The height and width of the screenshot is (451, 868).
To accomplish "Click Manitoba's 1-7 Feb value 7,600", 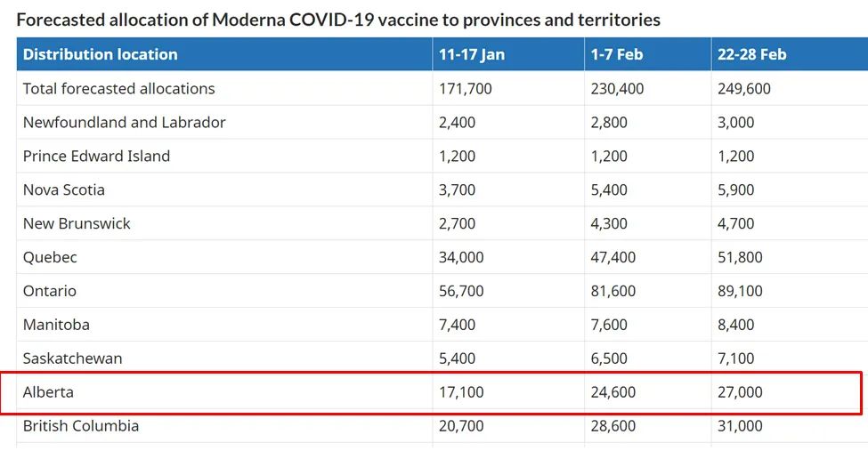I will (x=609, y=325).
